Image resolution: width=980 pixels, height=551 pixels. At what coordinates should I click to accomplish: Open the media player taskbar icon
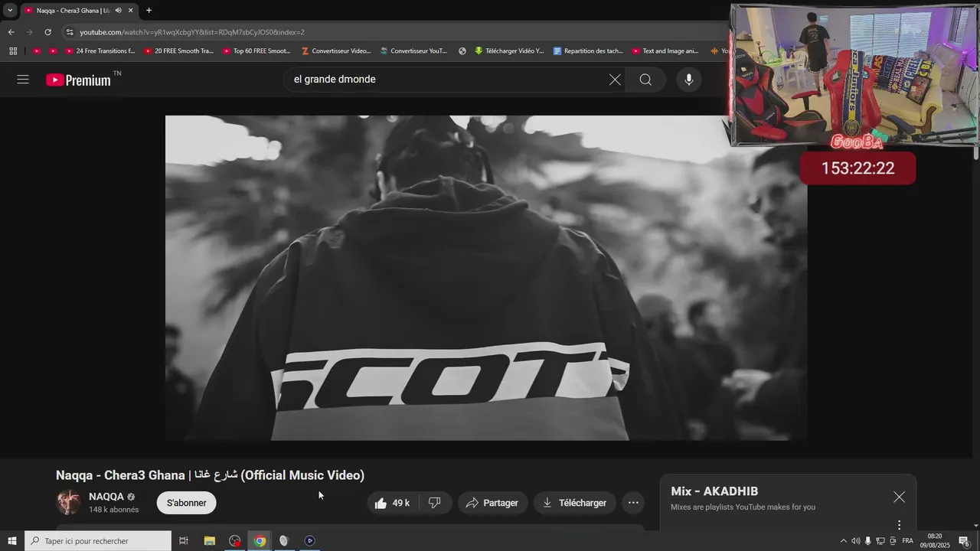pyautogui.click(x=309, y=541)
